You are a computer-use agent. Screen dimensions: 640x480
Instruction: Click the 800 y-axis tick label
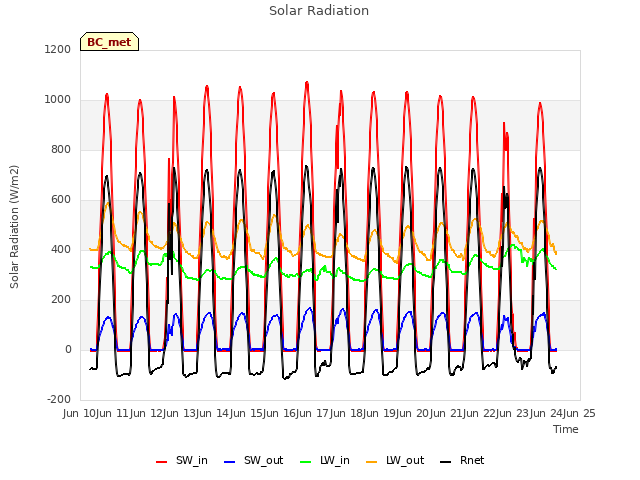point(61,149)
